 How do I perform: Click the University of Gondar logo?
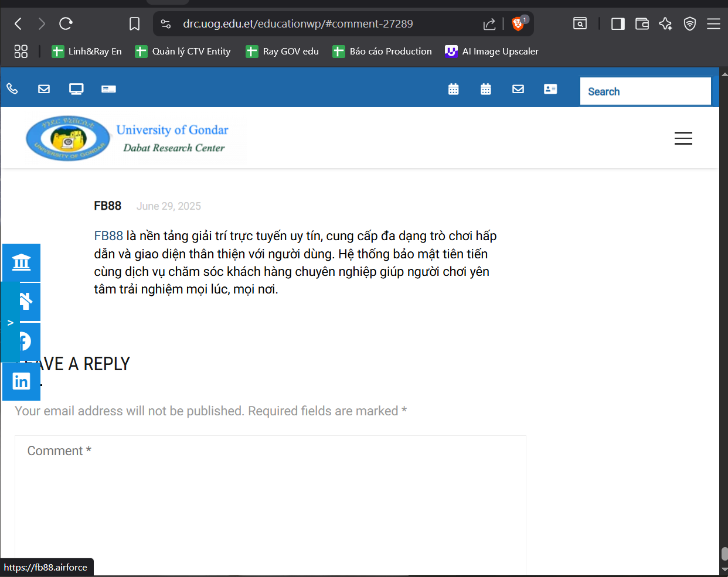point(68,138)
